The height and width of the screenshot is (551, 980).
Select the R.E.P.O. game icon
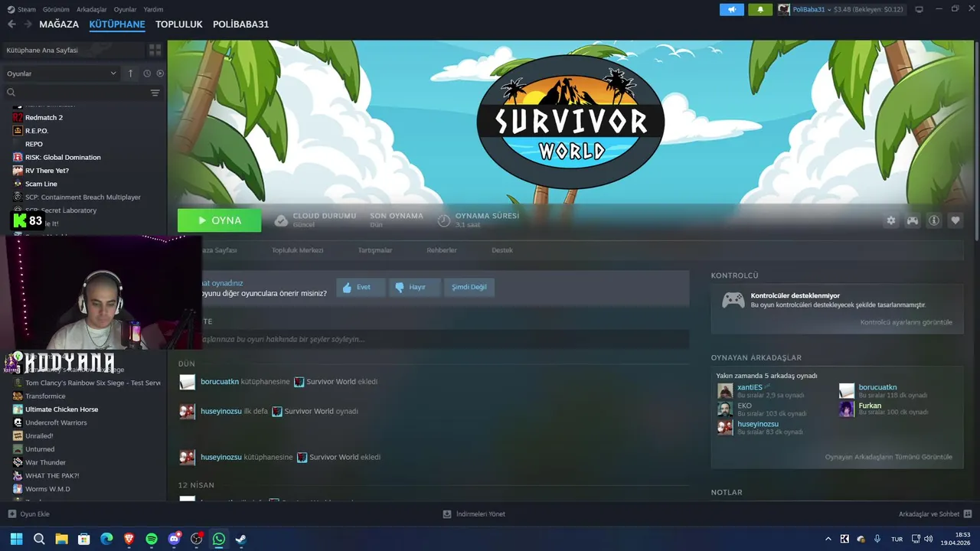[x=18, y=131]
